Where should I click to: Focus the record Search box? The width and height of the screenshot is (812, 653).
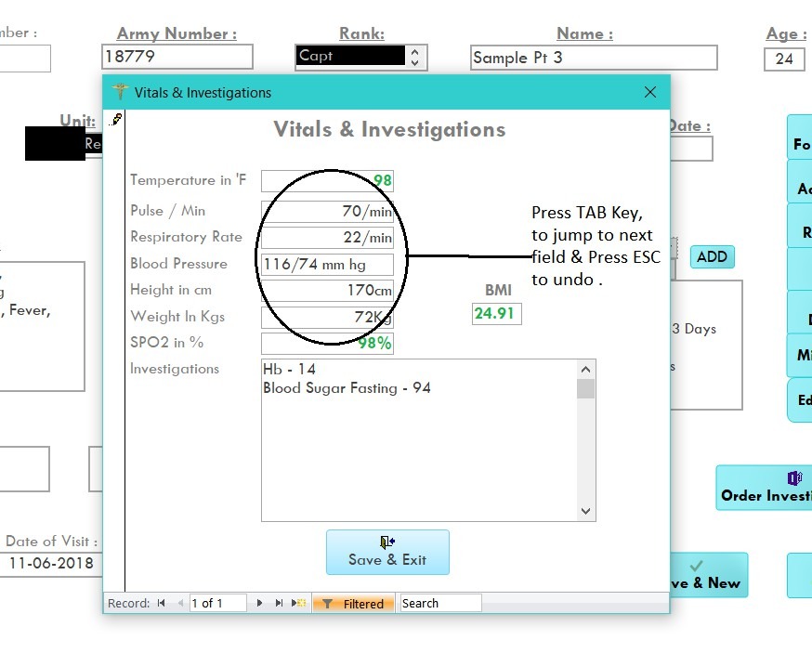point(439,604)
